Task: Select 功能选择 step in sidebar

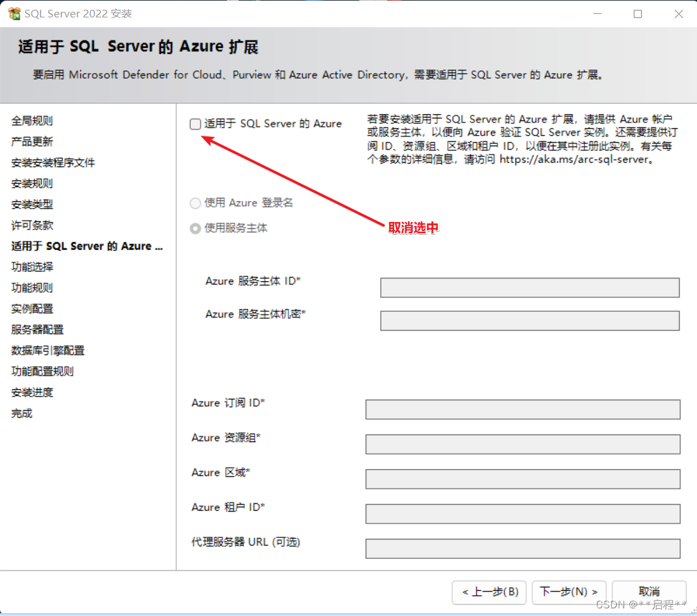Action: pyautogui.click(x=32, y=267)
